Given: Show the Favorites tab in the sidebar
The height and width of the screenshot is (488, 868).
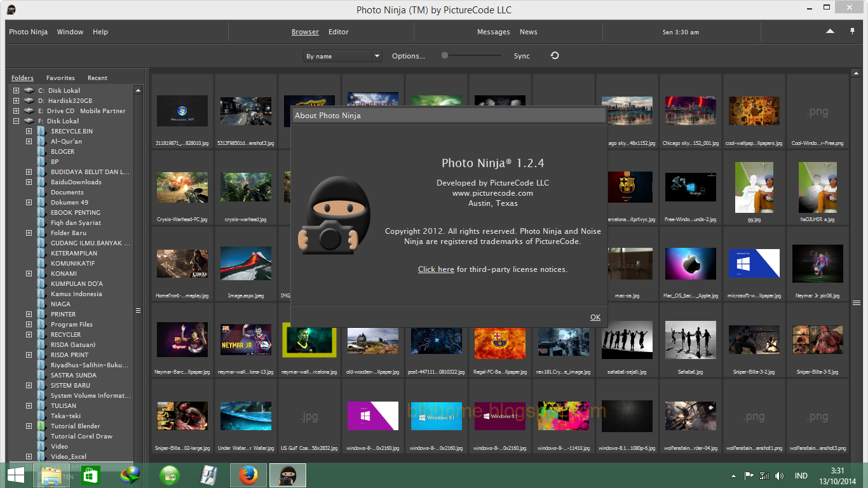Looking at the screenshot, I should 60,78.
